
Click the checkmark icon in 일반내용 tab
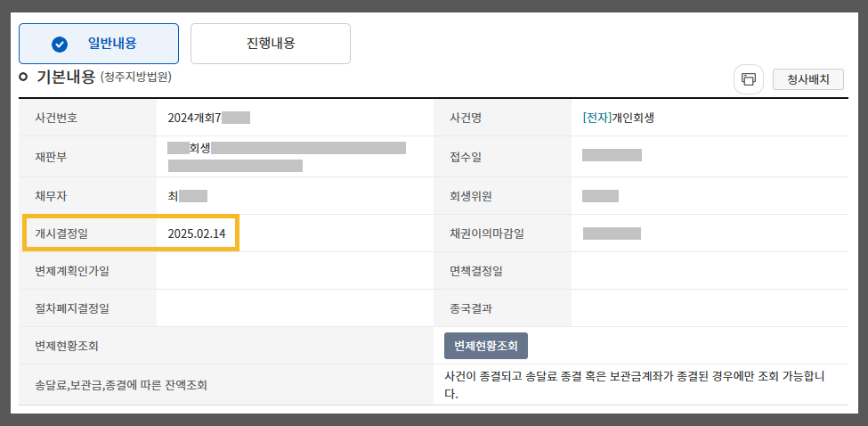[x=60, y=45]
